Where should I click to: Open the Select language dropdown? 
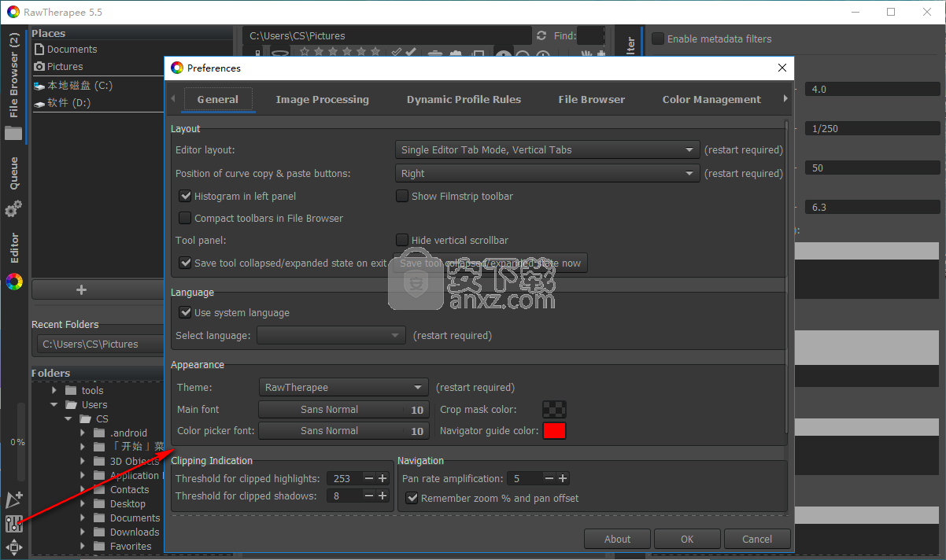click(x=331, y=335)
